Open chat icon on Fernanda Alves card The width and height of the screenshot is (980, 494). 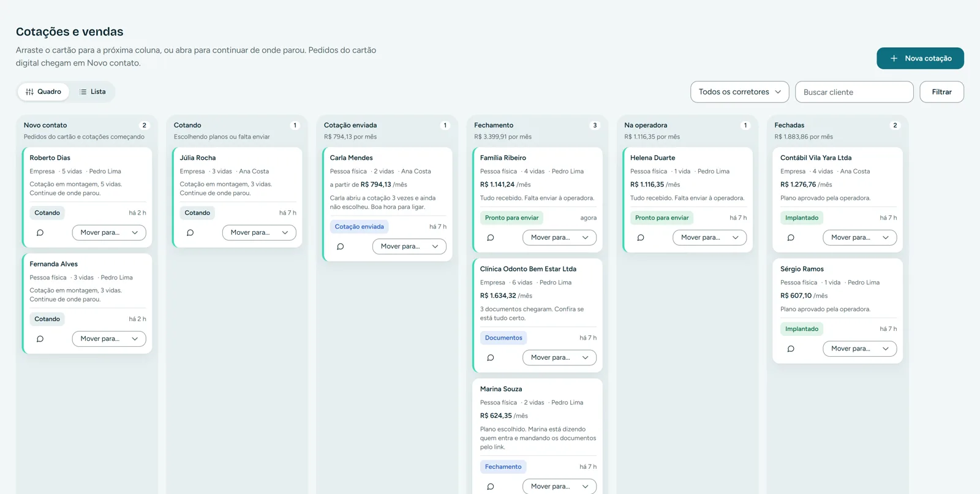coord(40,339)
